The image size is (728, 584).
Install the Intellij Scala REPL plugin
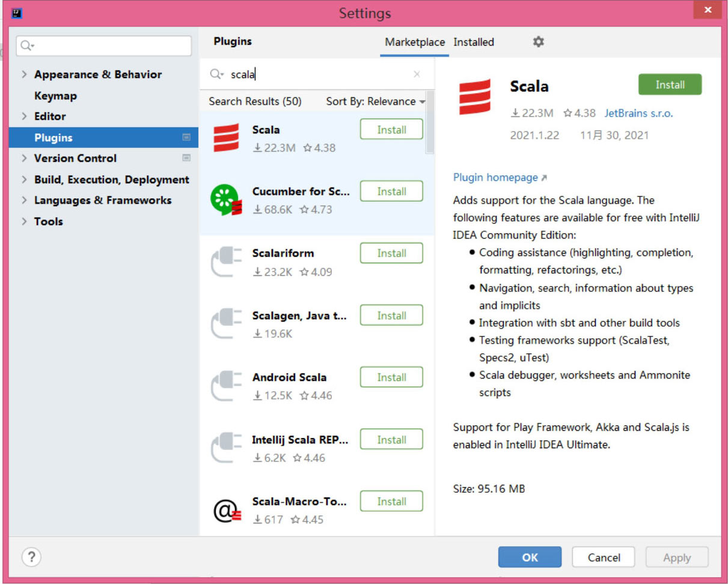click(x=391, y=440)
